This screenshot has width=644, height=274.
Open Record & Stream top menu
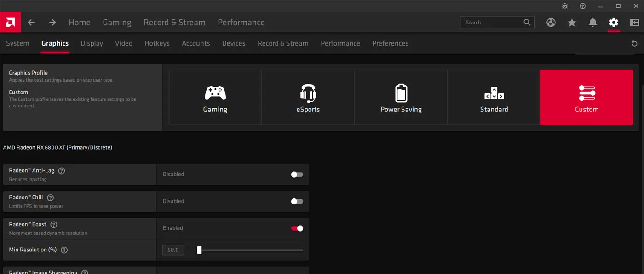click(x=174, y=22)
